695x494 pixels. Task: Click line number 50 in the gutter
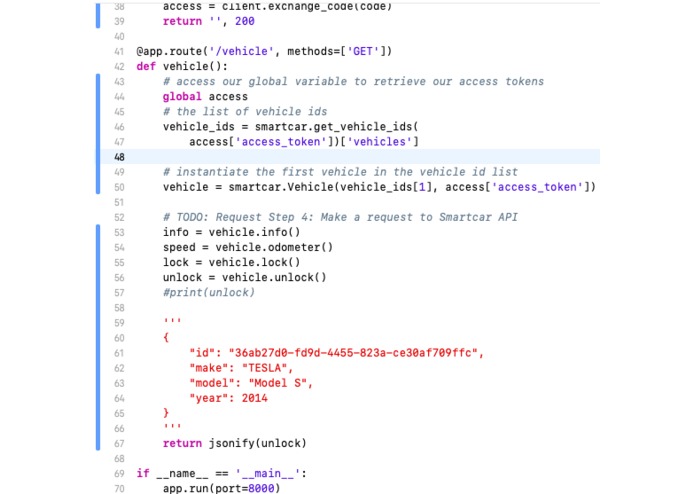point(119,187)
